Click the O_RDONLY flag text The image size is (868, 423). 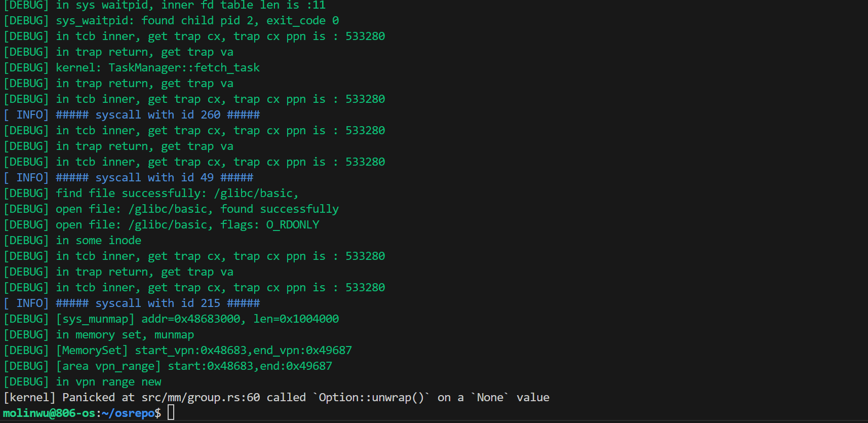(293, 225)
